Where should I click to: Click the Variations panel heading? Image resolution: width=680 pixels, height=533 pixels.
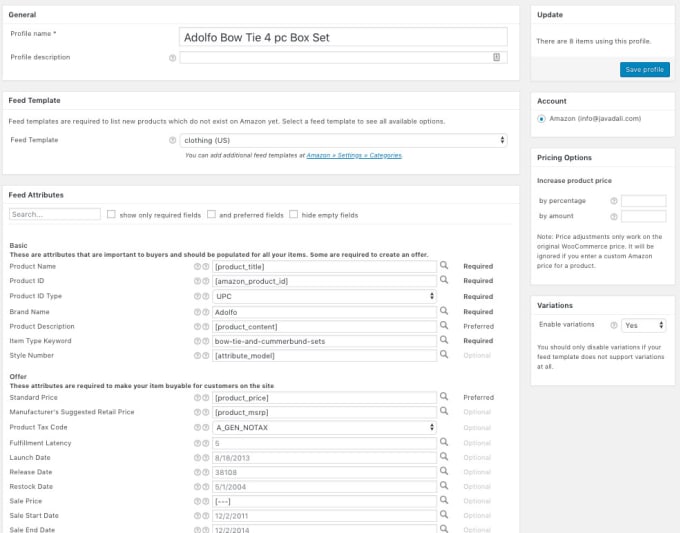coord(555,305)
